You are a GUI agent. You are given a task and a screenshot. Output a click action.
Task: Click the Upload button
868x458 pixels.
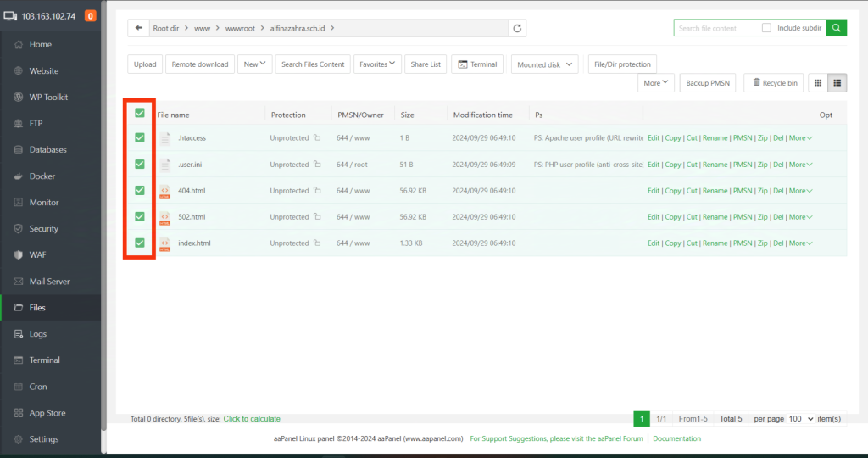145,64
